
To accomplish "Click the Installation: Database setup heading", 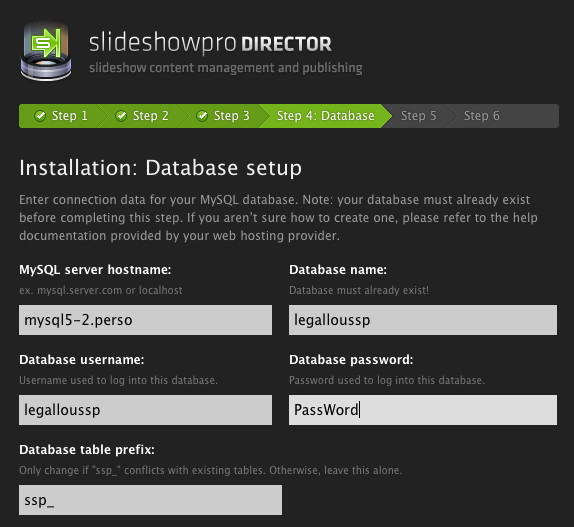I will [160, 168].
